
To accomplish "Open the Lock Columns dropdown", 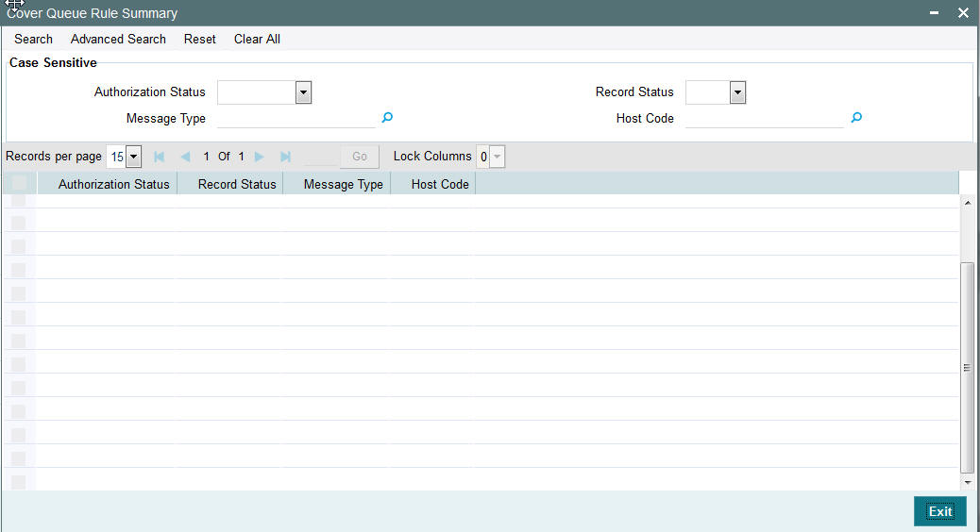I will (497, 157).
